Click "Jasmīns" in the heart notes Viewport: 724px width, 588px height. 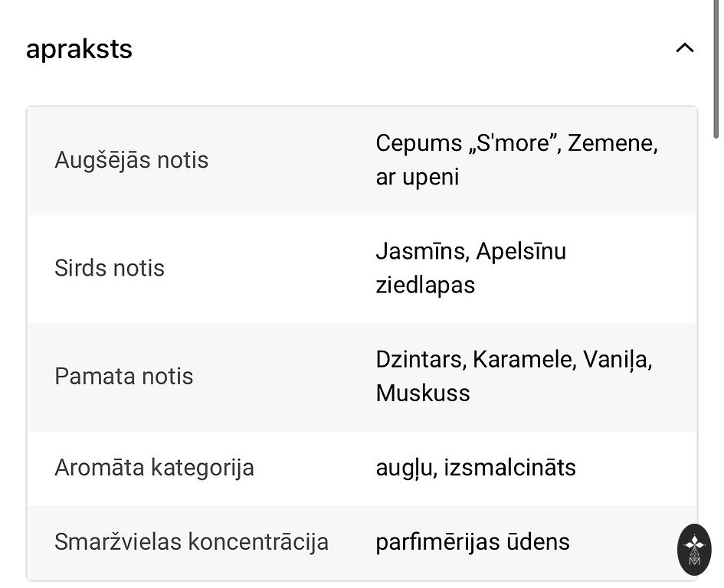click(x=421, y=251)
